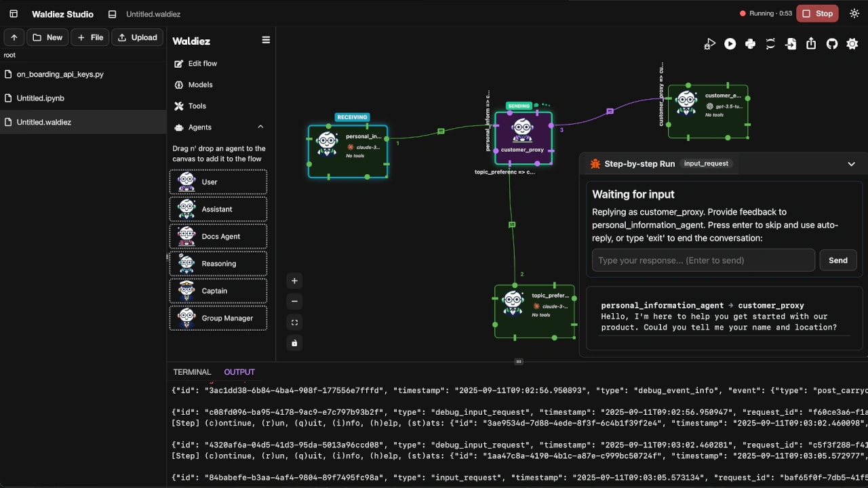Convert the flow to Python code
Viewport: 868px width, 488px height.
750,43
